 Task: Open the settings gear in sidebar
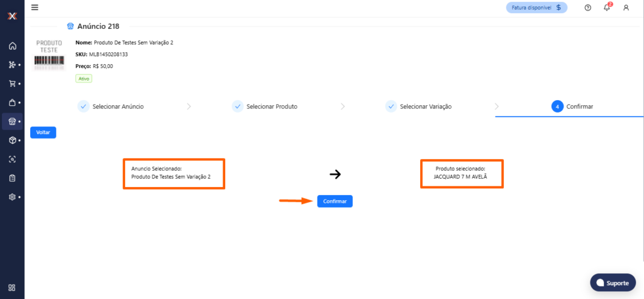(12, 197)
